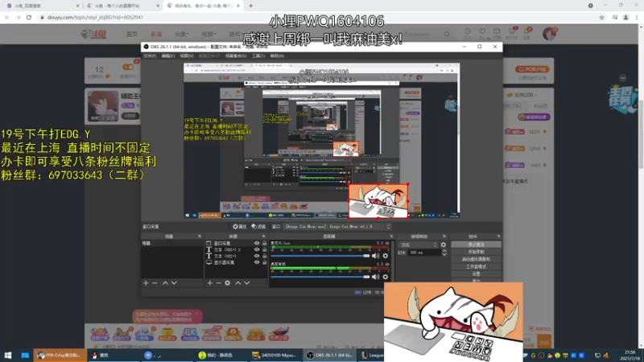Pop out the Audio Mixer dock with its header icon
Image resolution: width=644 pixels, height=362 pixels.
391,237
